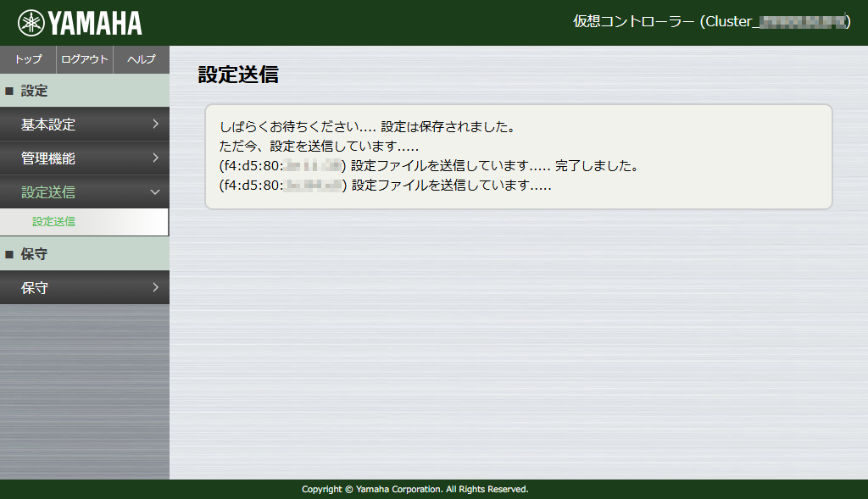Click the line ただ今、設定を送信しています
868x499 pixels.
[319, 146]
